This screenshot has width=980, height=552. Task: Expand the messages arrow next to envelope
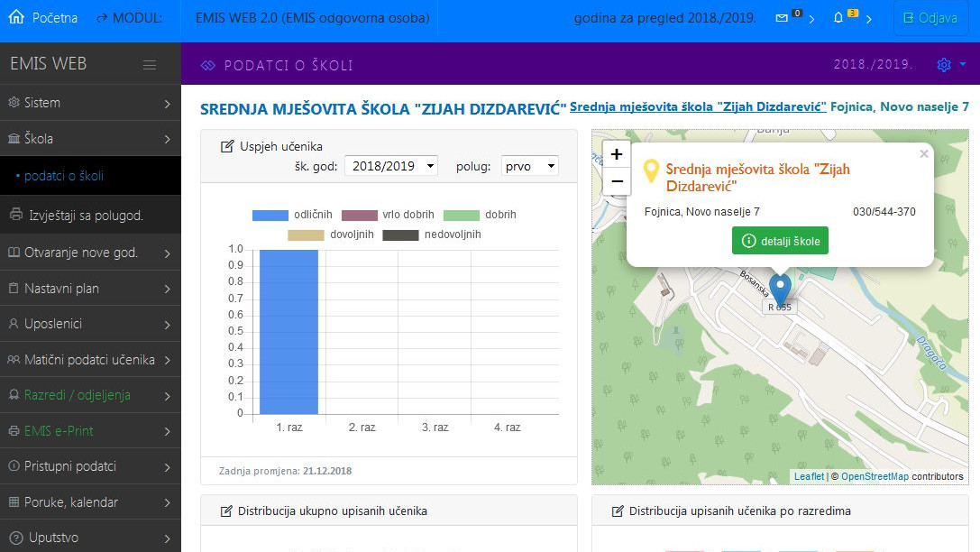point(811,19)
